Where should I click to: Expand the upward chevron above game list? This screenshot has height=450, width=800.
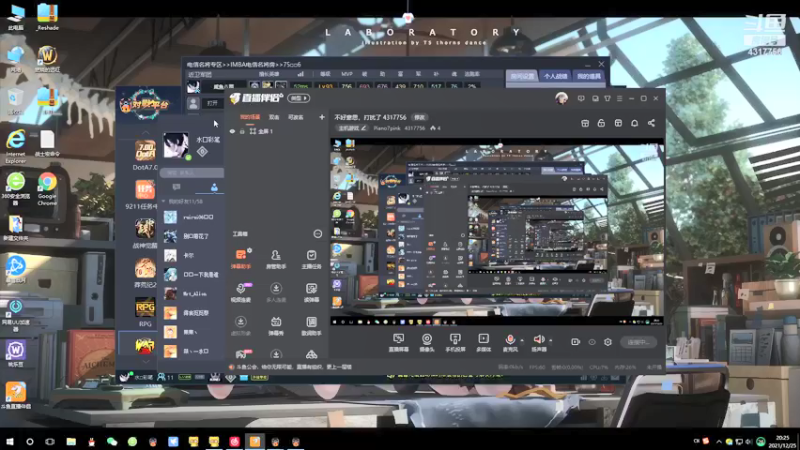(x=145, y=133)
